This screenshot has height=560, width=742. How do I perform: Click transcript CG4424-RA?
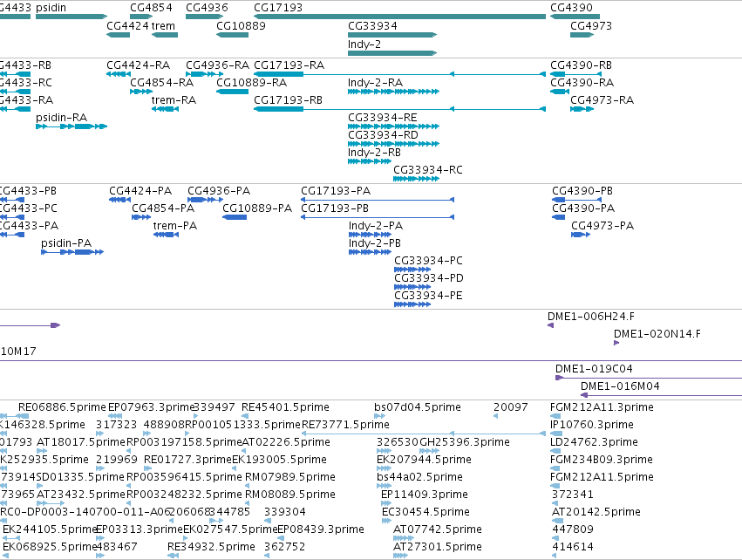coord(138,65)
